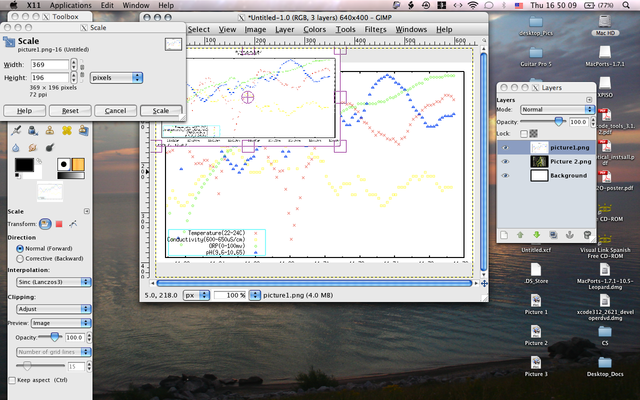The width and height of the screenshot is (640, 400).
Task: Set Transform to affect path
Action: 73,224
